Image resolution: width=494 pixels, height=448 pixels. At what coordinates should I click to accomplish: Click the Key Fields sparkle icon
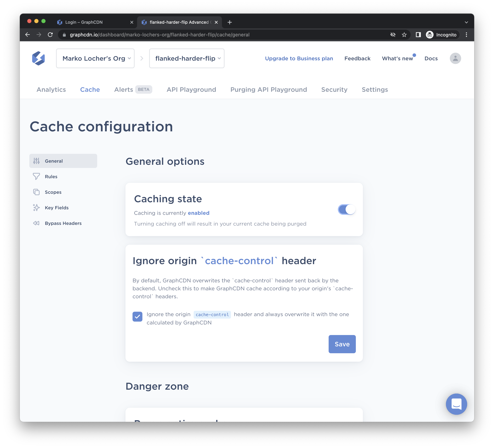point(36,208)
